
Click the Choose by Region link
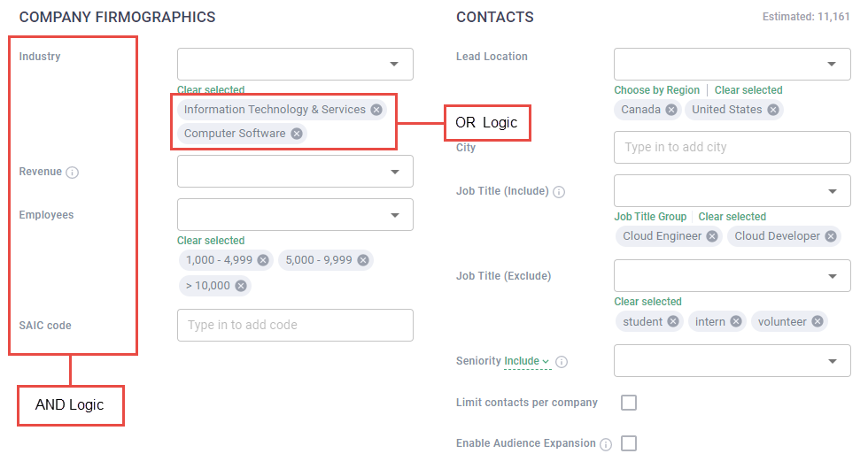pos(656,90)
